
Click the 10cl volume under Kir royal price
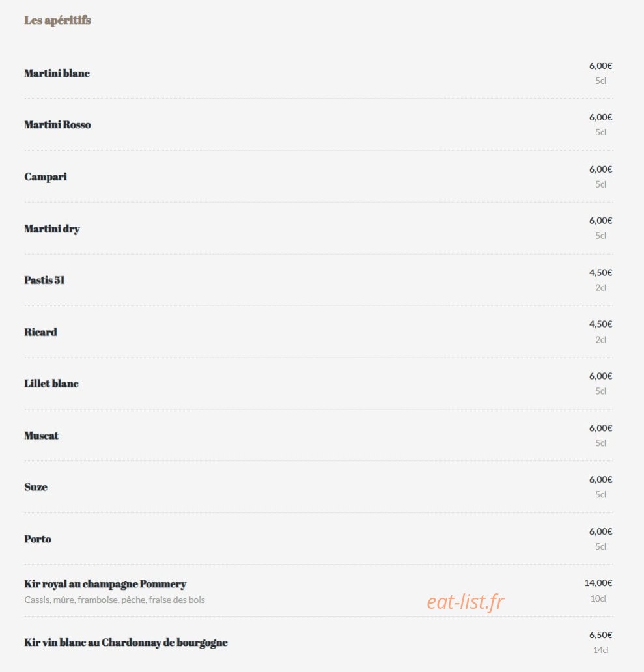coord(598,598)
